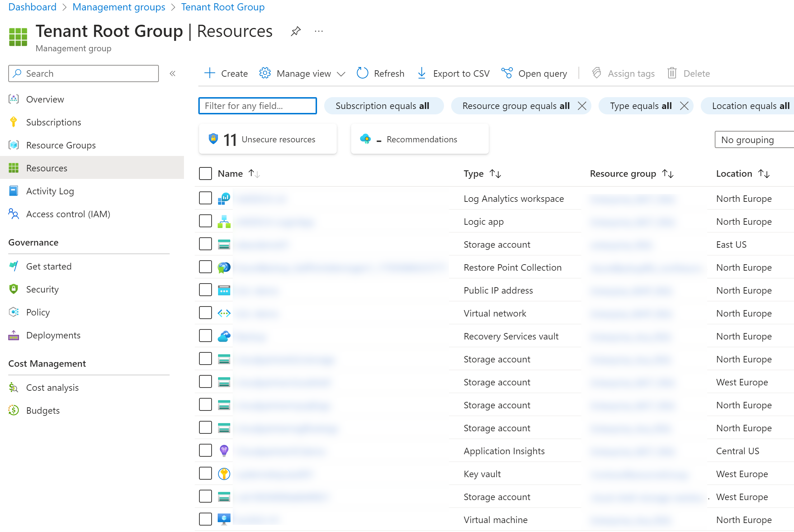Open the Key vault resource icon
This screenshot has height=532, width=794.
point(224,474)
